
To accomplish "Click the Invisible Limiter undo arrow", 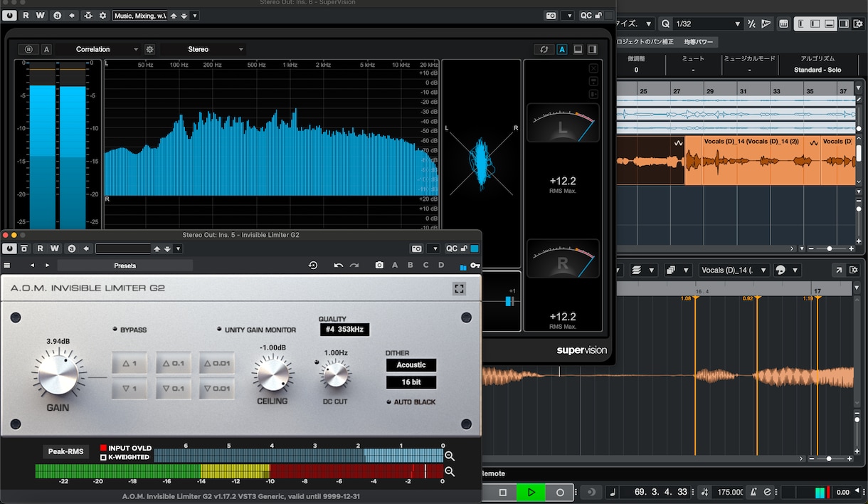I will [339, 266].
